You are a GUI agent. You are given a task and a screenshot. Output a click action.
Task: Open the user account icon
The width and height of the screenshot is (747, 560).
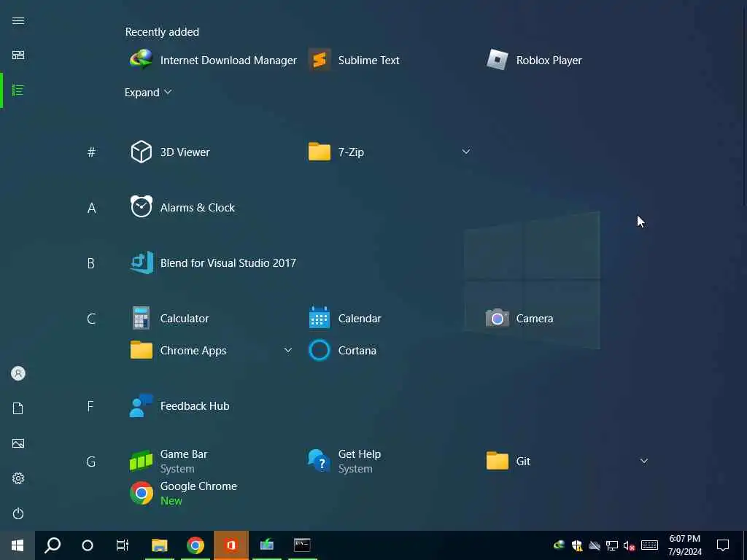point(18,373)
